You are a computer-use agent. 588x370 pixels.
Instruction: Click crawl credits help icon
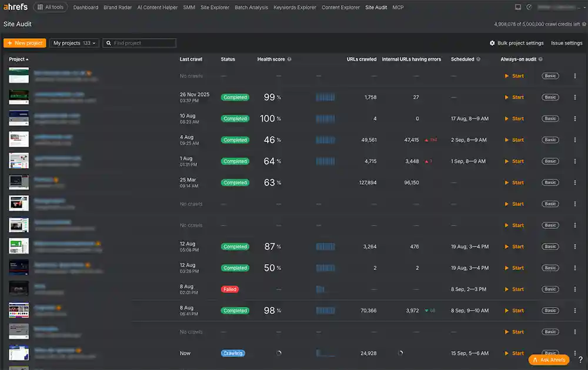click(584, 24)
